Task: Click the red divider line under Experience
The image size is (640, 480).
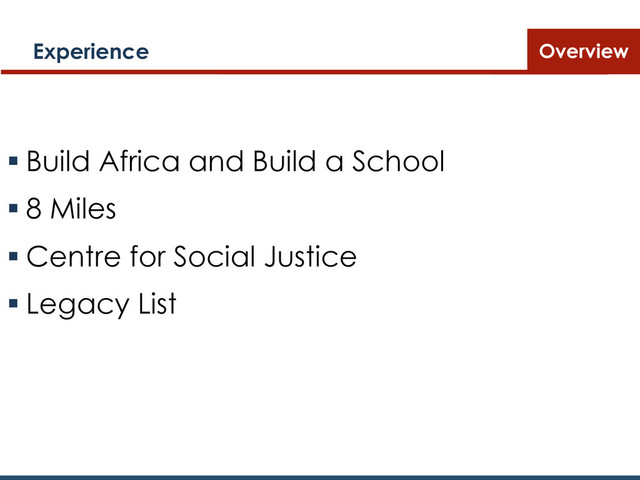Action: coord(264,72)
